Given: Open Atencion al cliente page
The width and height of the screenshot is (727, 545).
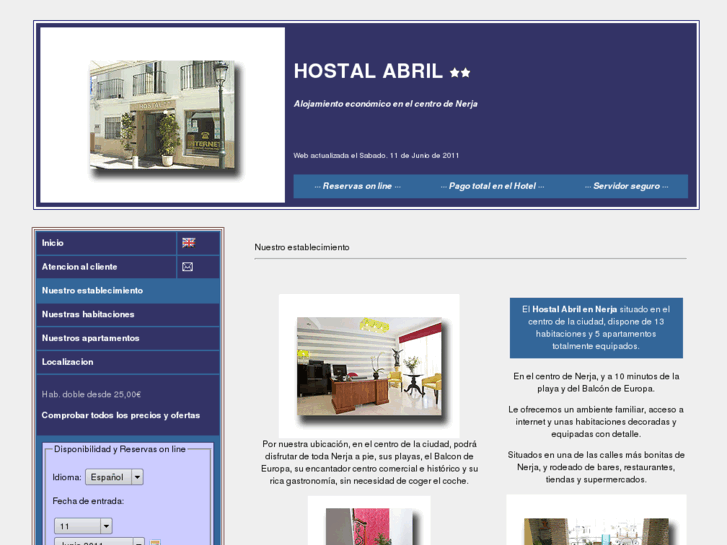Looking at the screenshot, I should (x=106, y=267).
